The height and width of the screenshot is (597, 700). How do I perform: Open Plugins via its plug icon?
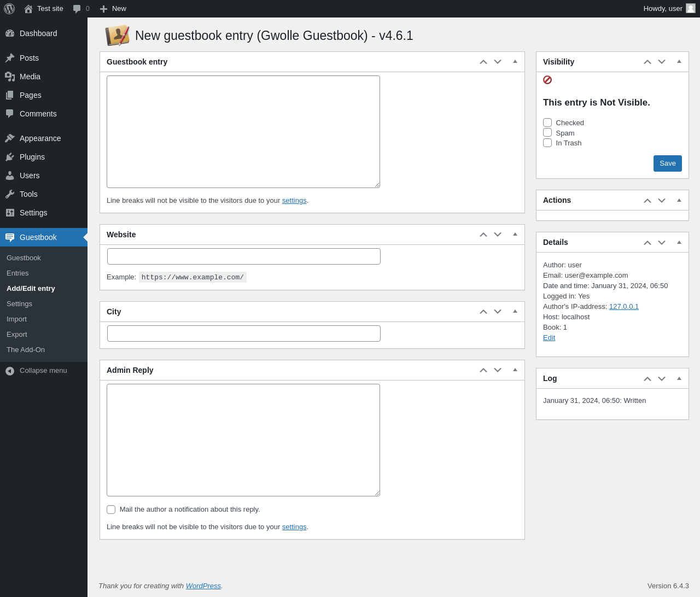coord(10,157)
